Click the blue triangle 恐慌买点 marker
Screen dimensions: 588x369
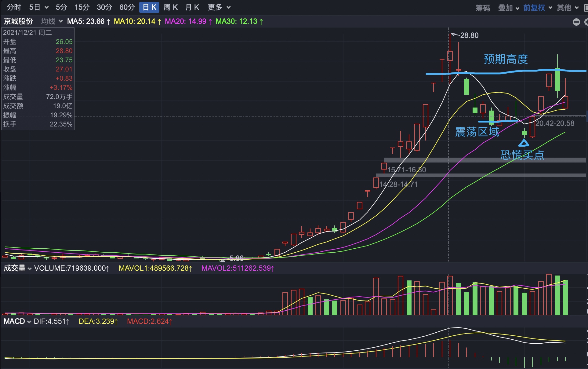coord(524,143)
